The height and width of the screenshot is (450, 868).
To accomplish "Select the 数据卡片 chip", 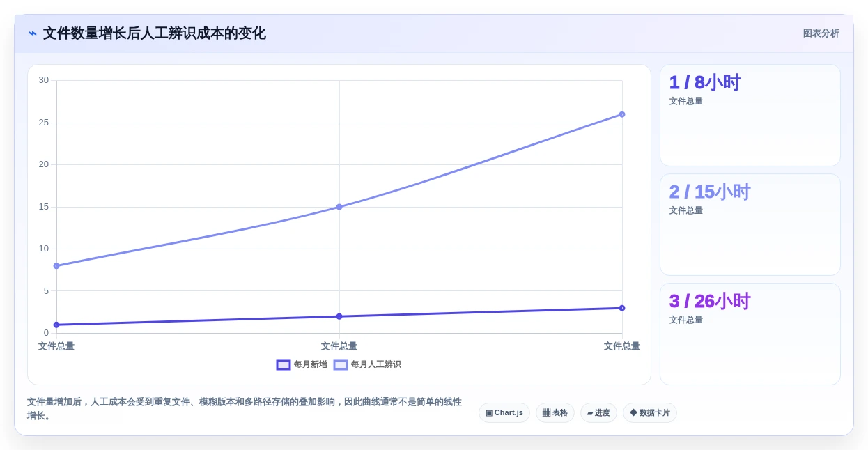I will tap(650, 413).
